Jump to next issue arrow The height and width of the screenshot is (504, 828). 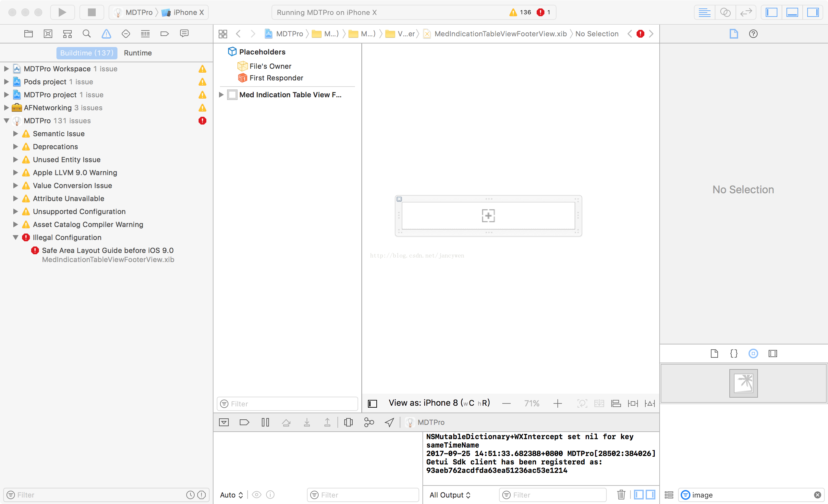[x=651, y=34]
